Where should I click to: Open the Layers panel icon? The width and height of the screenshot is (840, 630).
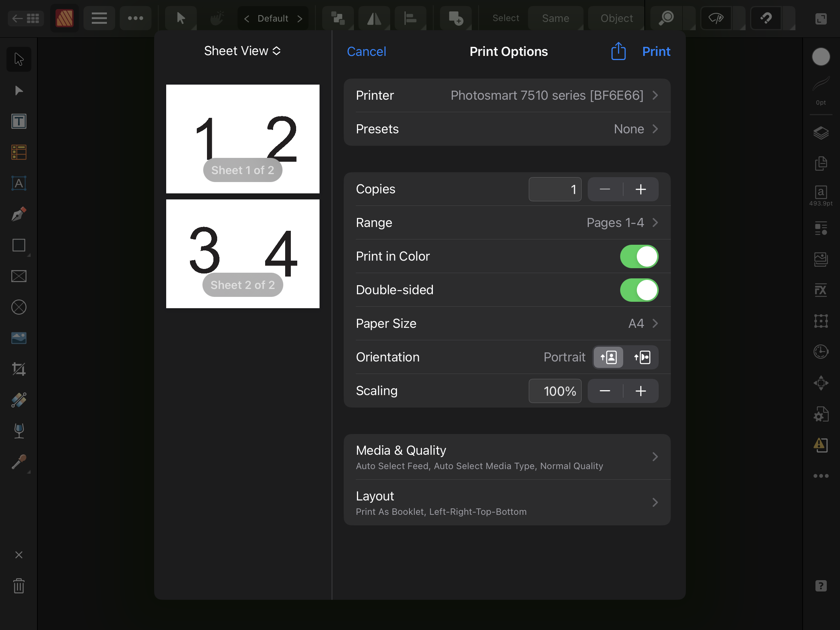point(821,133)
